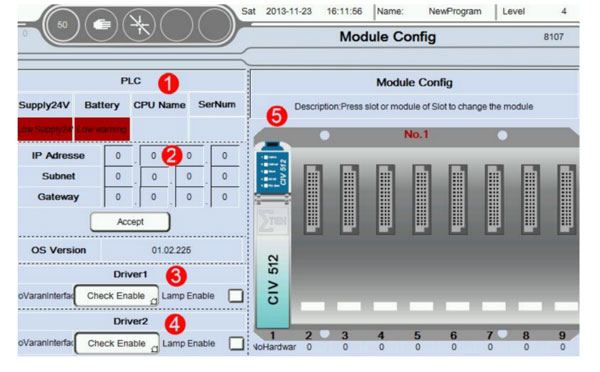The height and width of the screenshot is (372, 600).
Task: Click the 'SerNum' column header
Action: point(217,104)
